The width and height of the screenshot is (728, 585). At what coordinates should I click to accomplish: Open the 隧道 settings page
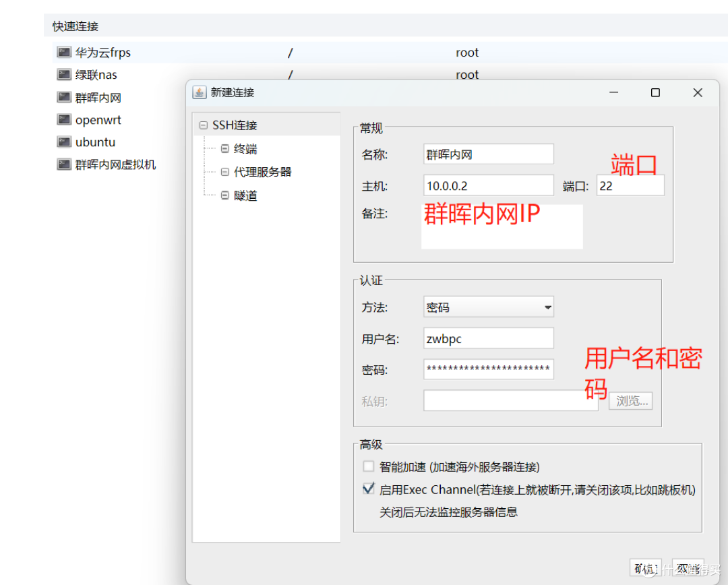click(245, 196)
